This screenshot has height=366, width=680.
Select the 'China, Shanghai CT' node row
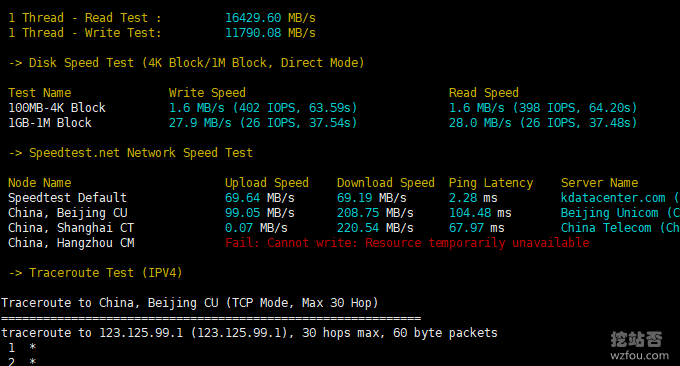[x=71, y=228]
